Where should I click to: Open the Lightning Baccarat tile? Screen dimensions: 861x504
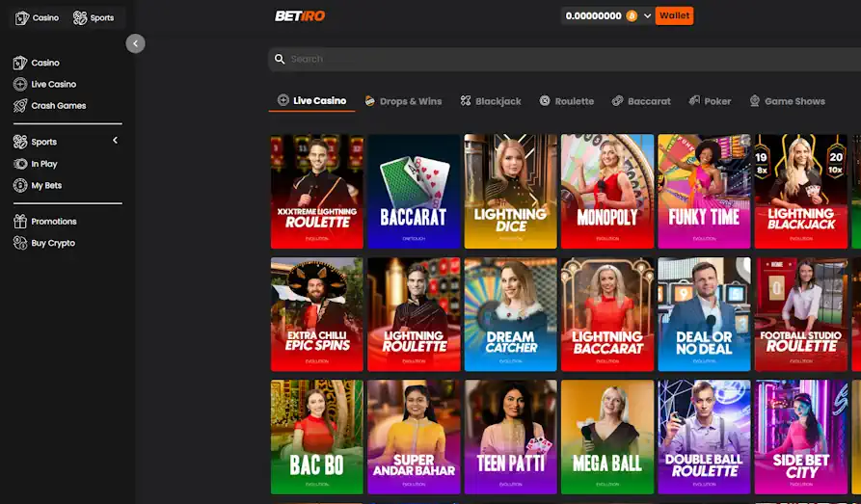(607, 314)
